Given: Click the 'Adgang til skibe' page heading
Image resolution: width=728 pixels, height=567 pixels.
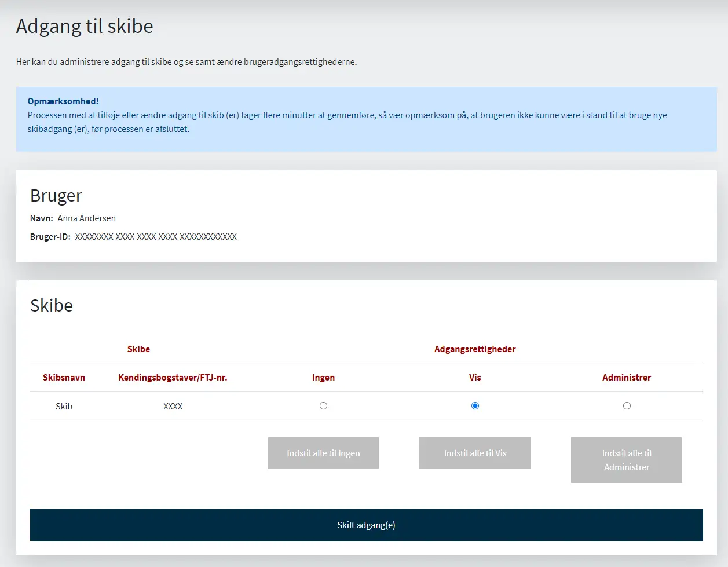Looking at the screenshot, I should (x=85, y=27).
